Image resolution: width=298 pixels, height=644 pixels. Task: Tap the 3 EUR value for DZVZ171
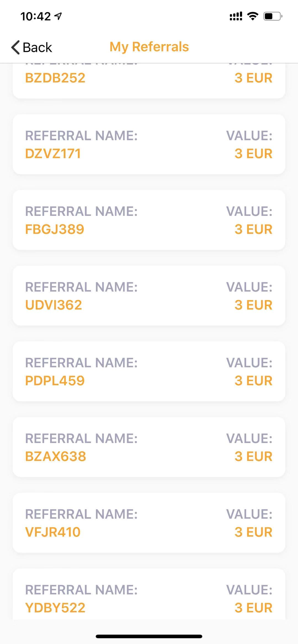point(253,153)
